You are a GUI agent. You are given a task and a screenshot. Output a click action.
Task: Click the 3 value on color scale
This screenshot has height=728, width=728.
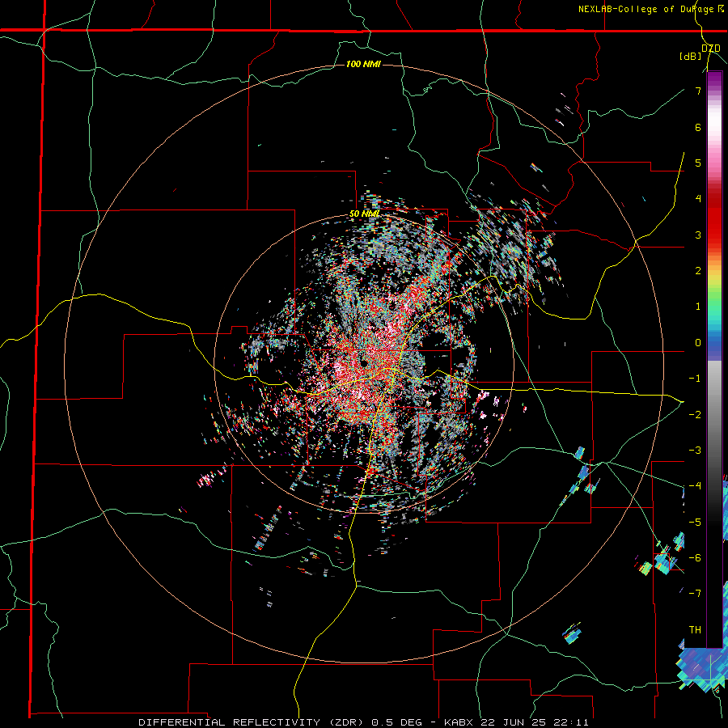[698, 235]
